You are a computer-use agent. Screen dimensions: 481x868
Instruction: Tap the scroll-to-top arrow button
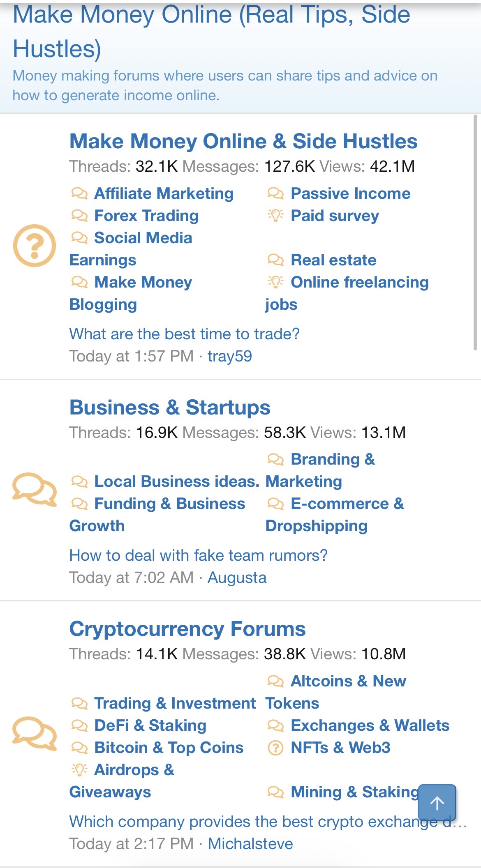pos(437,803)
